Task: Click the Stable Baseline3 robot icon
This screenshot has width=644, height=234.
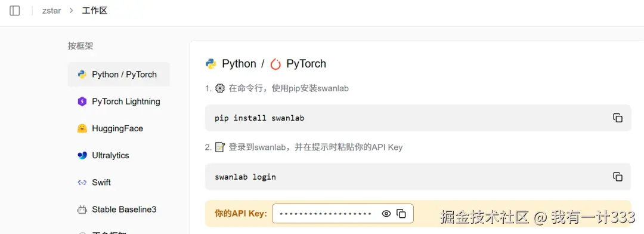Action: coord(82,210)
